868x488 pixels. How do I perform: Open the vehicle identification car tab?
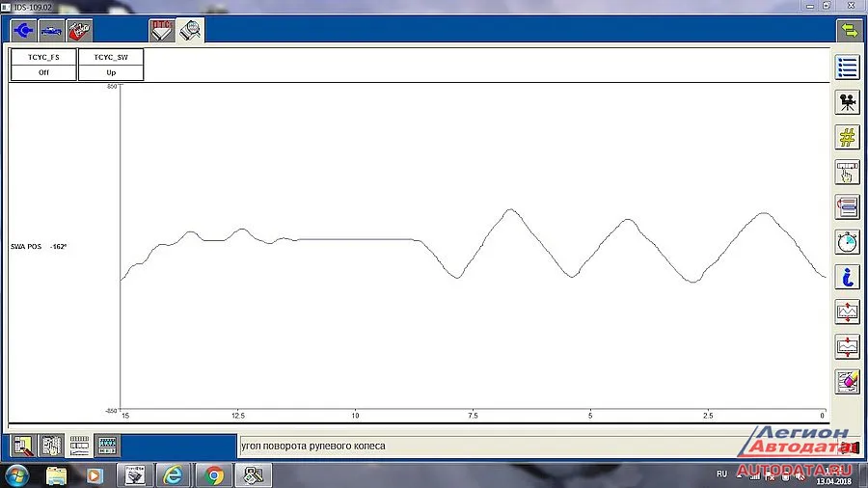point(51,31)
